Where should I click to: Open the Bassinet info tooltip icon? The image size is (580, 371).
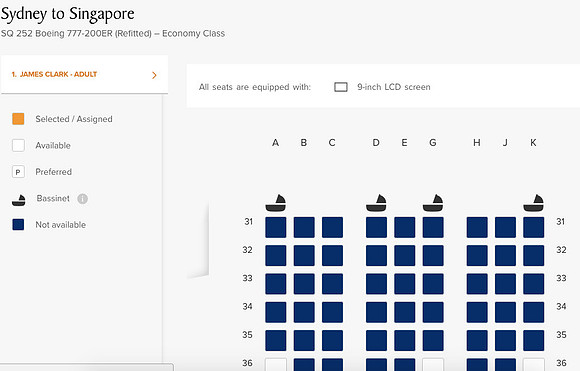(x=82, y=199)
